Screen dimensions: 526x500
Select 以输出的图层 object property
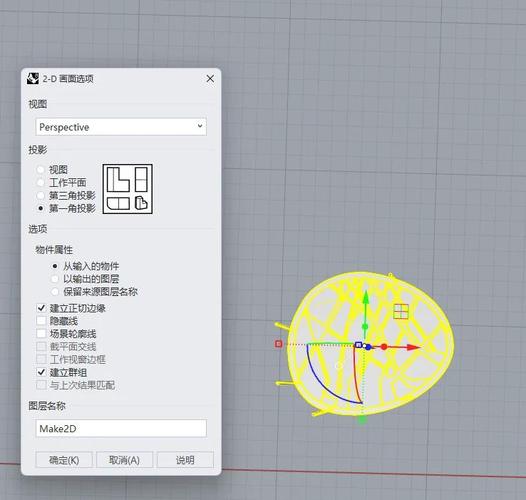click(x=55, y=279)
